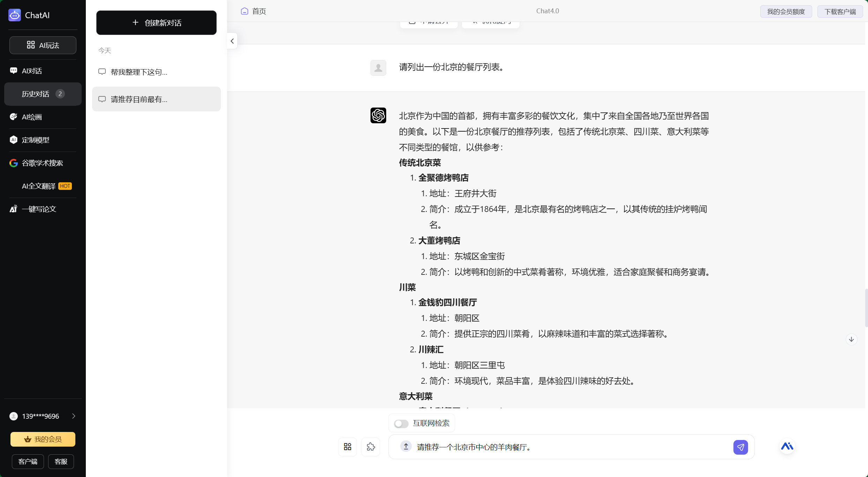Enable the 互联网检索 toggle

[x=401, y=423]
